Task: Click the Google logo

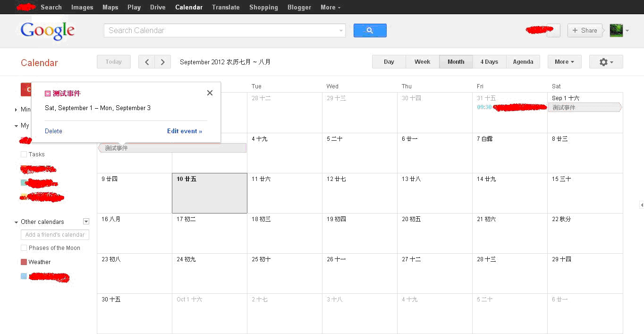Action: pos(48,31)
